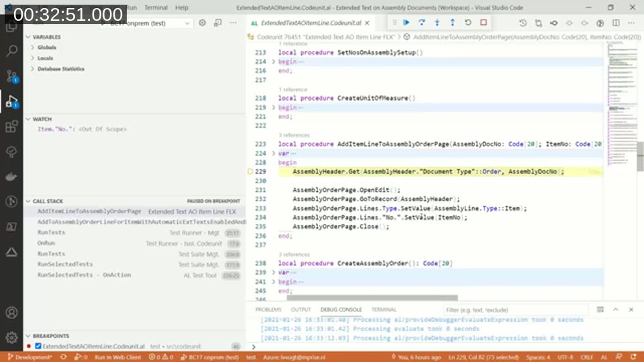Open the Help menu
Screen dimensions: 644x362
[182, 7]
